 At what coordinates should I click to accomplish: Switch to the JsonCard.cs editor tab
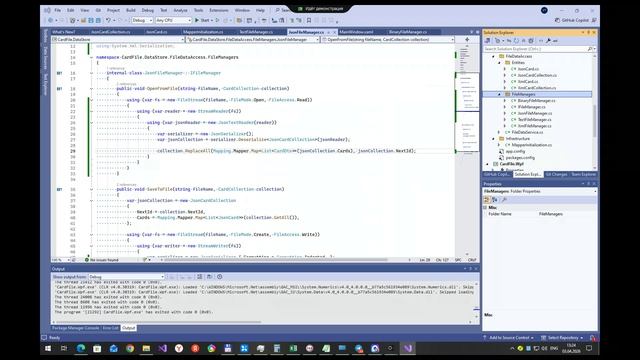[156, 32]
